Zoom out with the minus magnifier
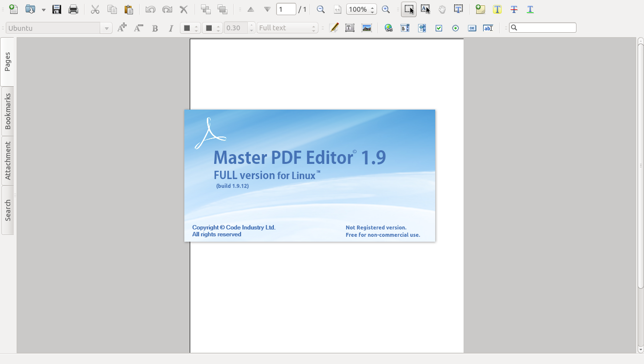Viewport: 644px width, 364px height. [x=321, y=9]
